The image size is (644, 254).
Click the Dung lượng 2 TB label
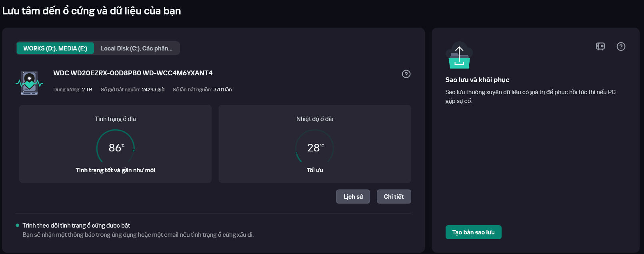[x=73, y=89]
